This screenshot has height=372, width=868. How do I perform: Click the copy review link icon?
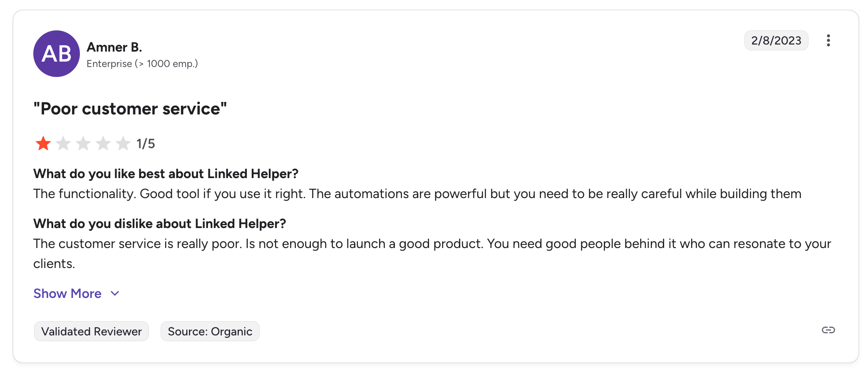point(828,330)
